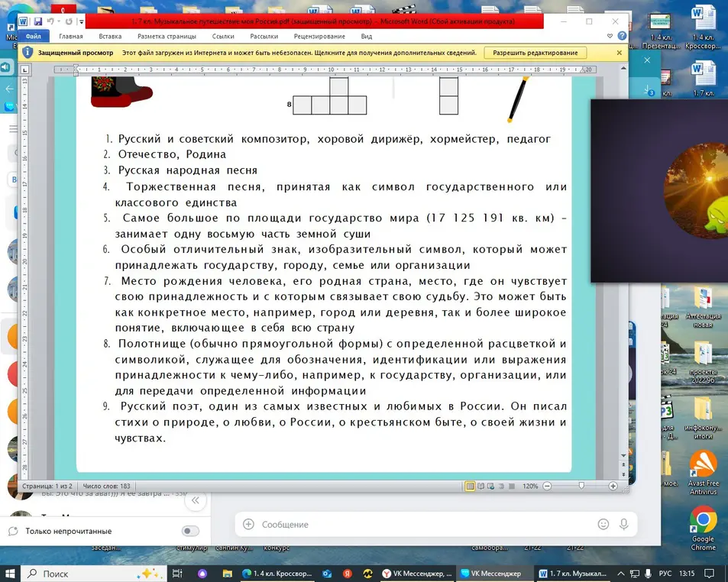This screenshot has width=728, height=582.
Task: Click the Save icon in Word's quick access toolbar
Action: (x=38, y=21)
